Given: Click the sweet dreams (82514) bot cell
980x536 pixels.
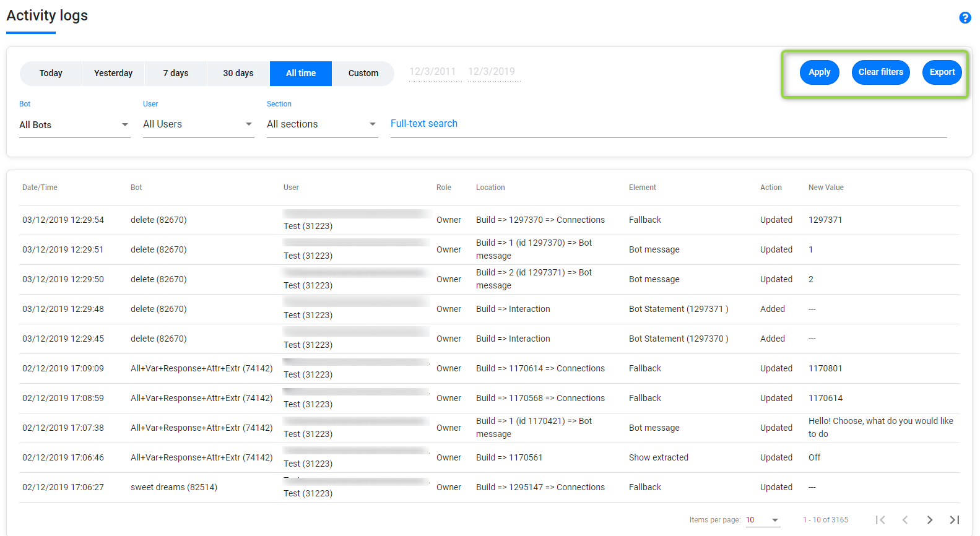Looking at the screenshot, I should [x=174, y=487].
